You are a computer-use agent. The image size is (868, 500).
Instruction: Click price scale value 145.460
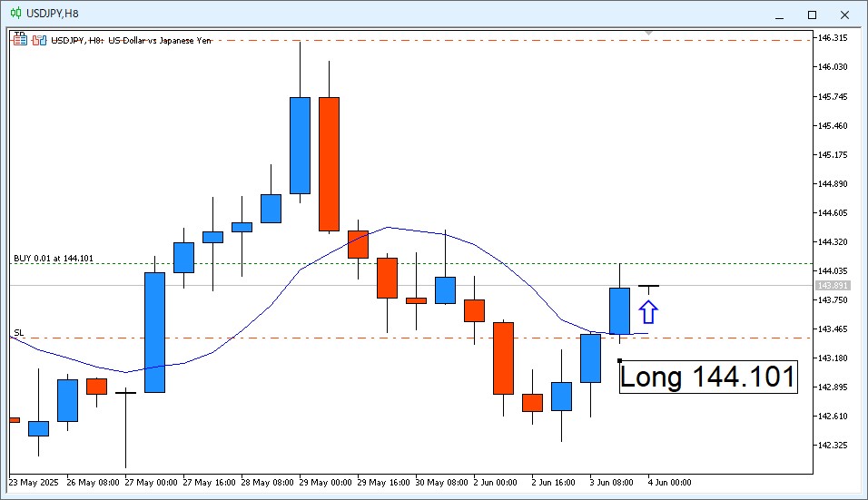[833, 125]
